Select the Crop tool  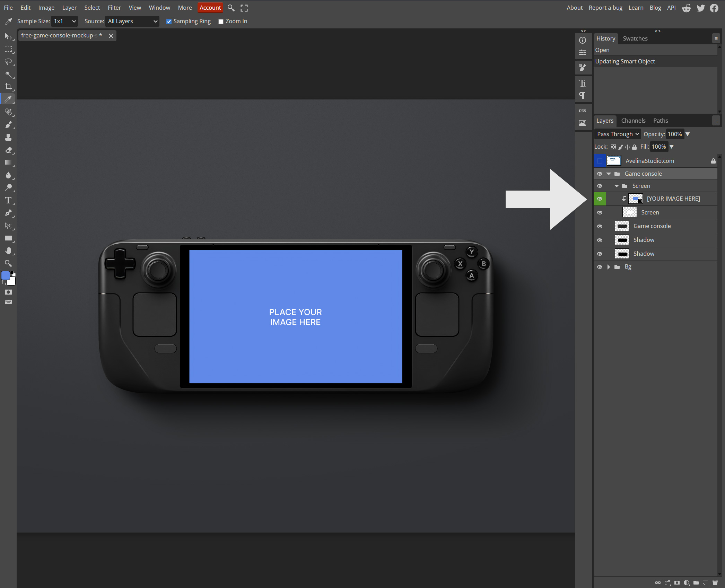tap(8, 87)
